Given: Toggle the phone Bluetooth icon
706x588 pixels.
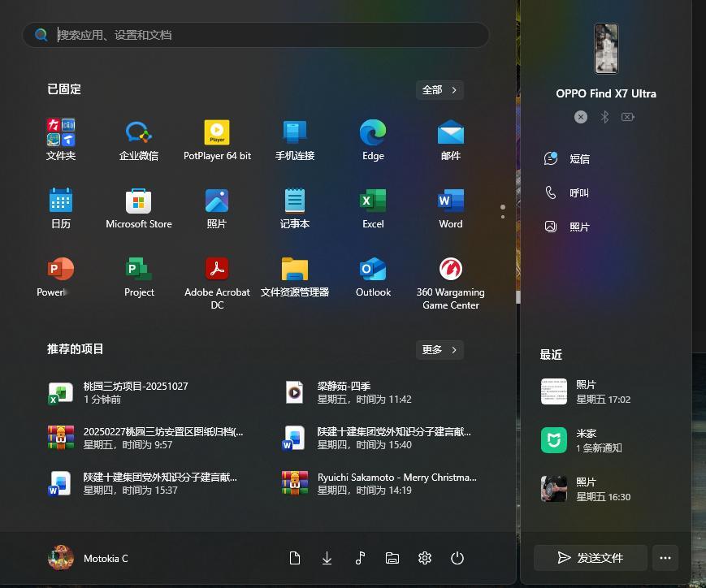Looking at the screenshot, I should 604,117.
